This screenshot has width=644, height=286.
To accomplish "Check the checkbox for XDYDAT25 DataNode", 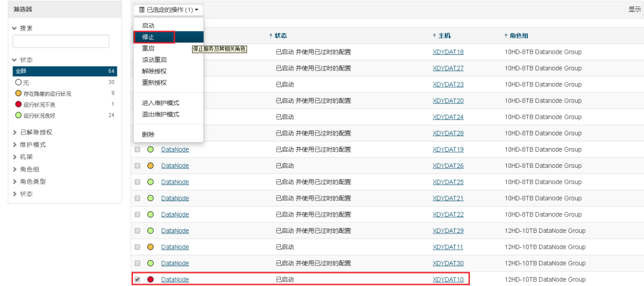I will [138, 182].
